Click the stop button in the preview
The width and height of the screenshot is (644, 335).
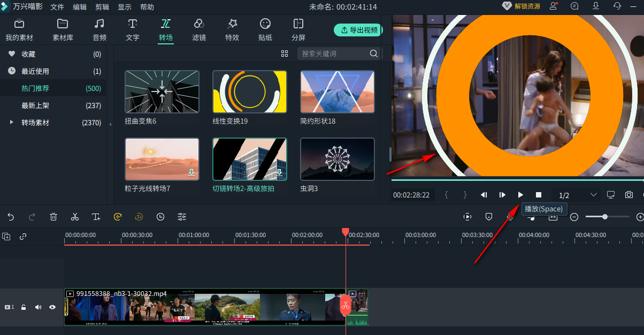539,195
